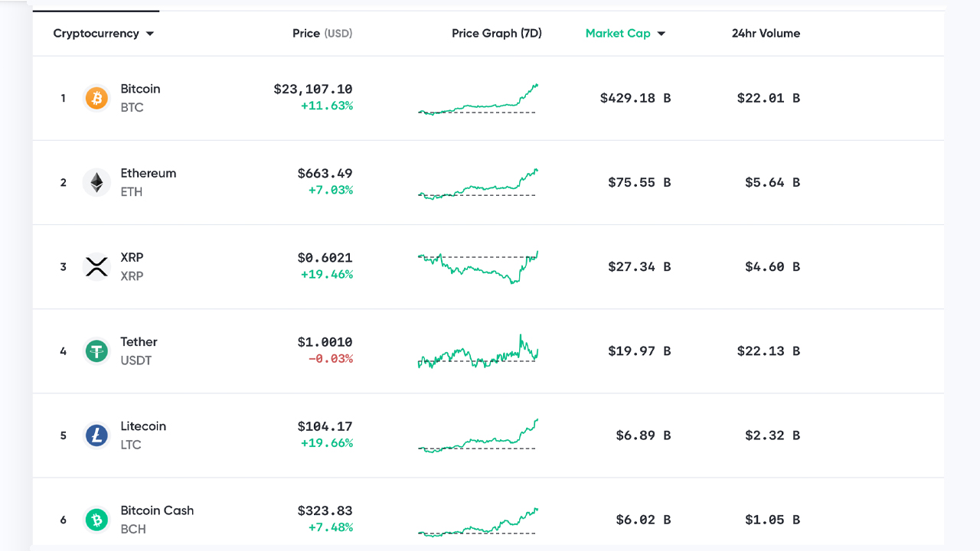Open the Tether name link

coord(139,342)
